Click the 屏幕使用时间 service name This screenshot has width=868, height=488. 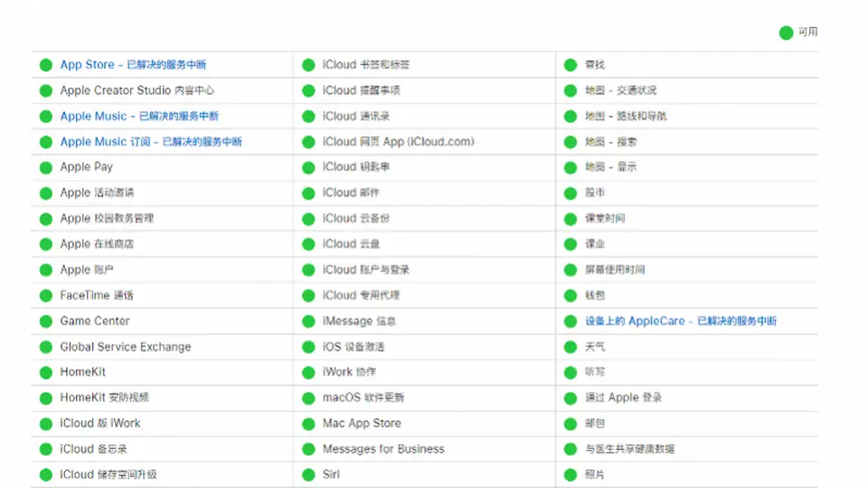[615, 270]
